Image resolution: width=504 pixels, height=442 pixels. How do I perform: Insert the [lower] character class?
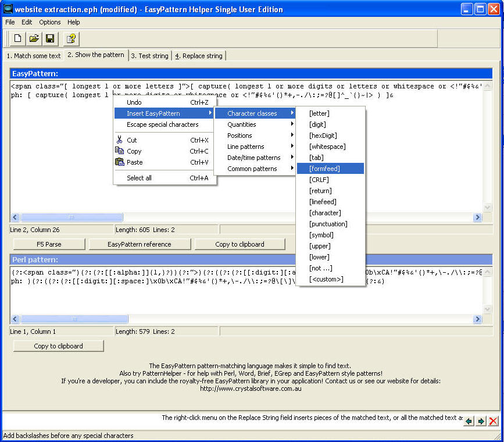(330, 257)
